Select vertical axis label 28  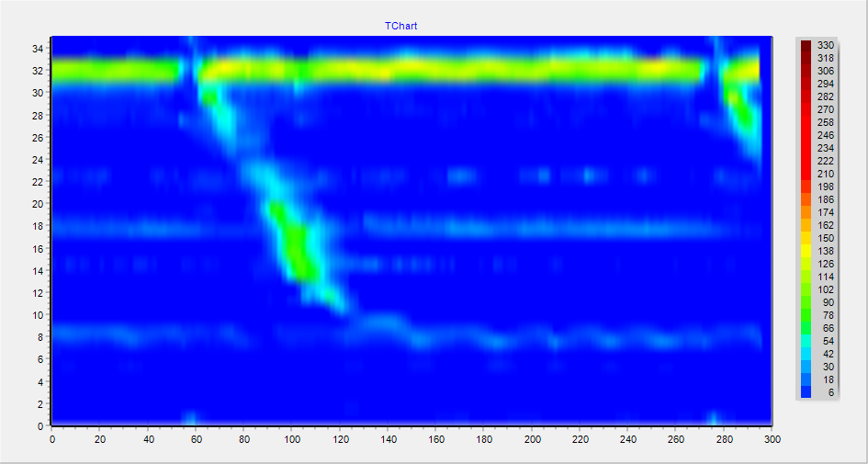tap(39, 115)
